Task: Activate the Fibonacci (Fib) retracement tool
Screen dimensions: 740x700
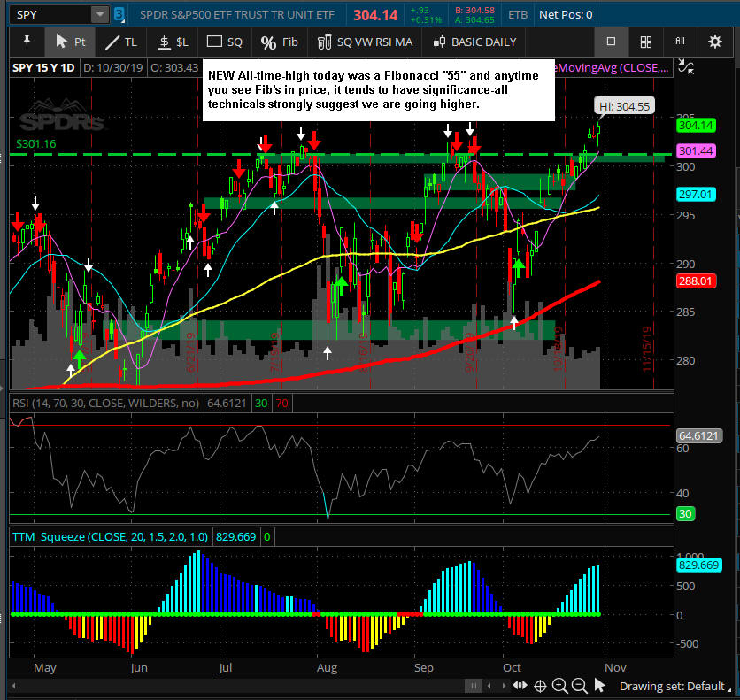Action: coord(280,42)
